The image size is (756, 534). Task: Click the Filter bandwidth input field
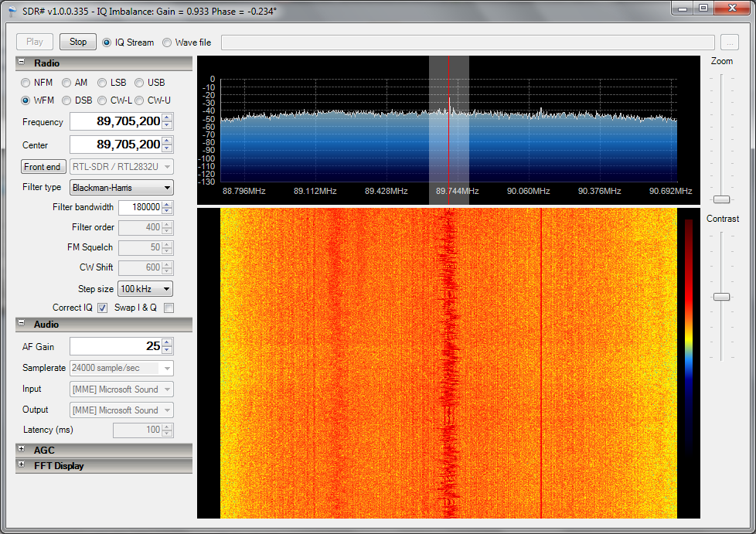point(140,207)
